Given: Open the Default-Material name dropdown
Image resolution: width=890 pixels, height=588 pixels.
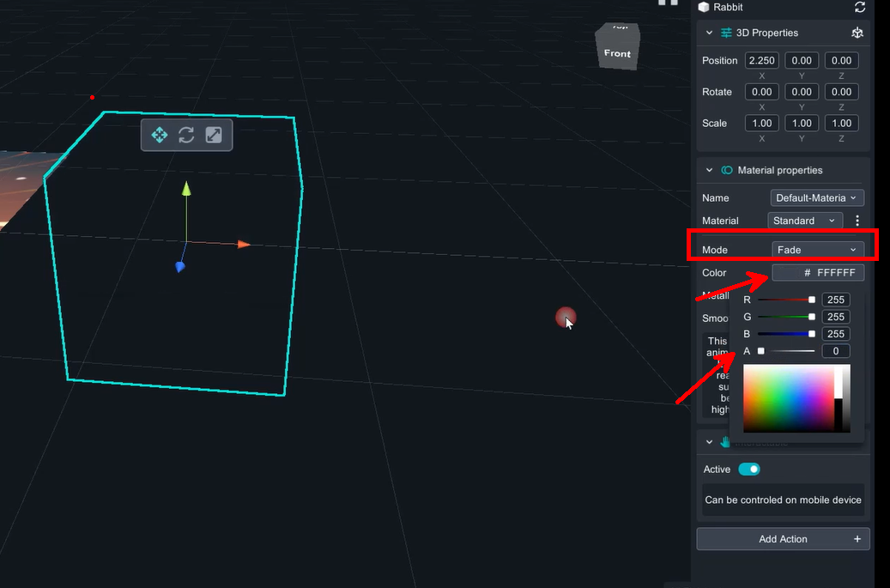Looking at the screenshot, I should tap(816, 197).
